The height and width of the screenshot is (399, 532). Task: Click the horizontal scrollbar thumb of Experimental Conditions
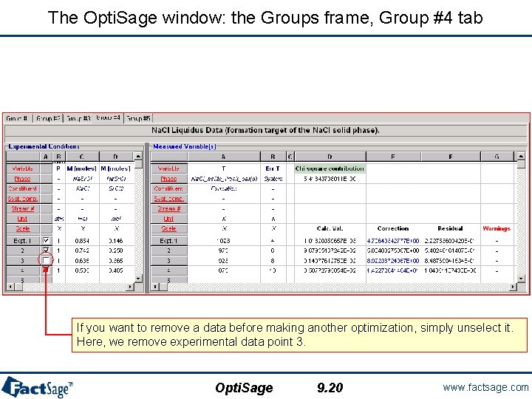tap(18, 287)
